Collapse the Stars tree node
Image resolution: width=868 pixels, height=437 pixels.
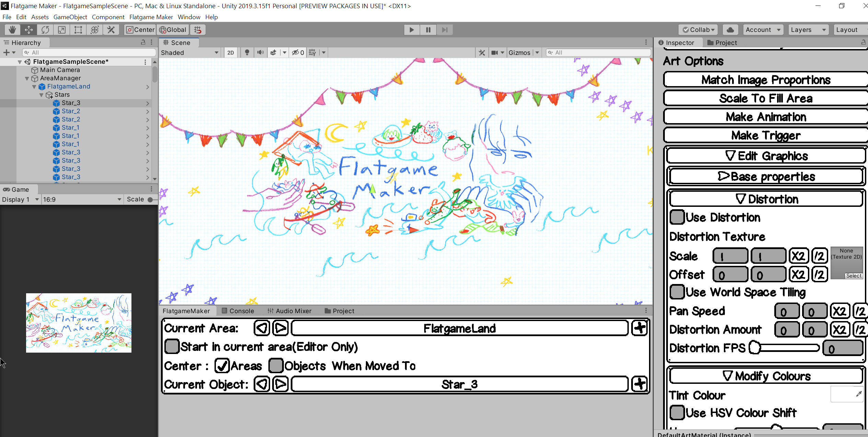tap(42, 95)
